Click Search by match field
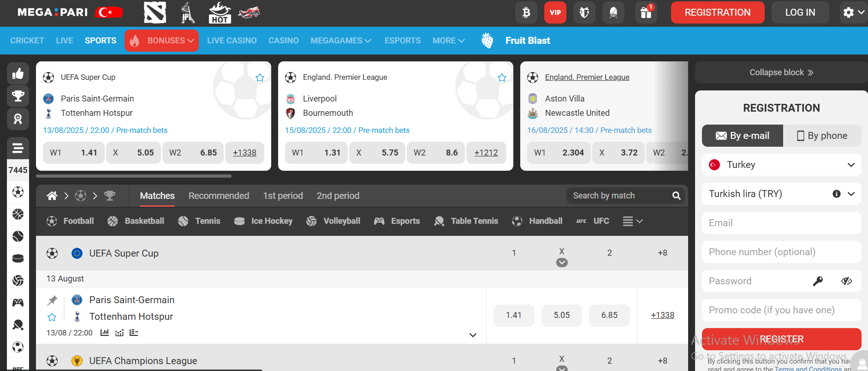Image resolution: width=868 pixels, height=371 pixels. (x=625, y=196)
